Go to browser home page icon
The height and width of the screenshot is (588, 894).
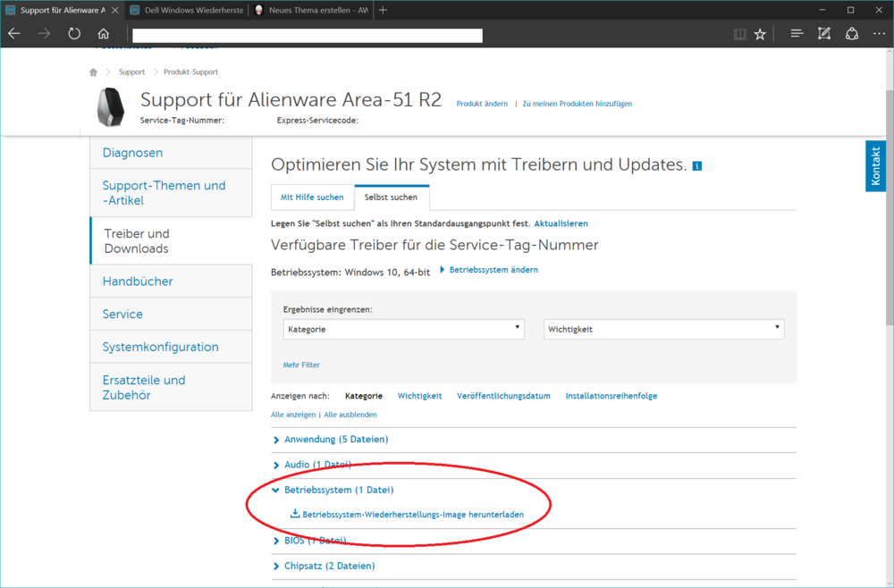pyautogui.click(x=104, y=34)
